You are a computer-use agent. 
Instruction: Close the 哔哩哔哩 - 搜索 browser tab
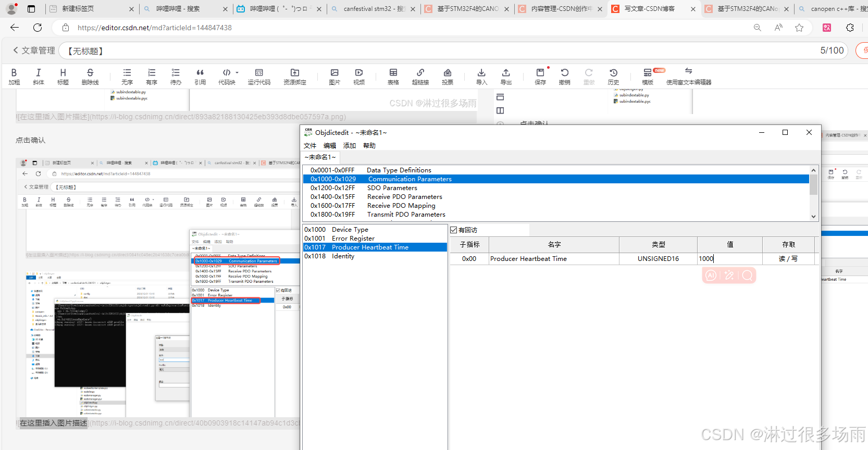(225, 9)
